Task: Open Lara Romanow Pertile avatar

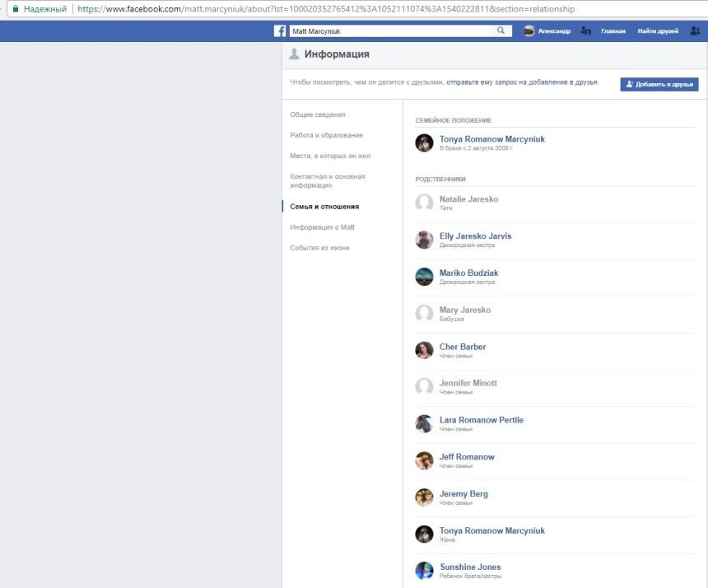Action: click(424, 423)
